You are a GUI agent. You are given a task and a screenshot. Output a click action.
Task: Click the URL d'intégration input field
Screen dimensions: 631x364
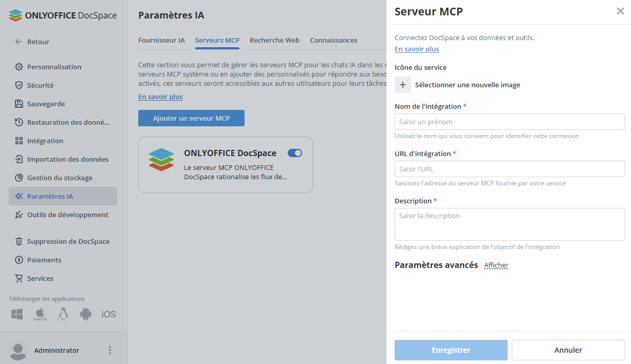click(x=509, y=169)
